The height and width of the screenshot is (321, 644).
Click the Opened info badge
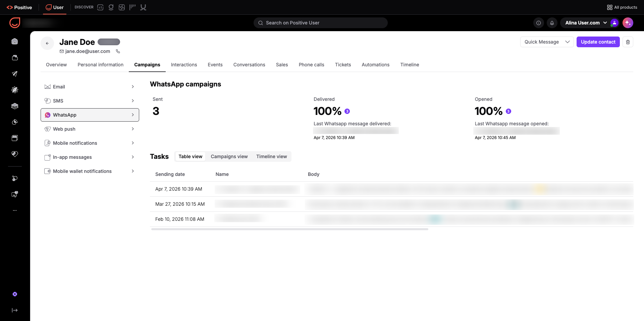tap(508, 111)
